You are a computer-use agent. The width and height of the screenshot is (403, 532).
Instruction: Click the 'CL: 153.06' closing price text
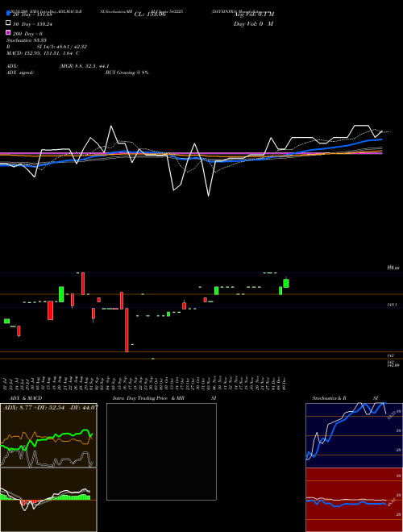point(150,15)
